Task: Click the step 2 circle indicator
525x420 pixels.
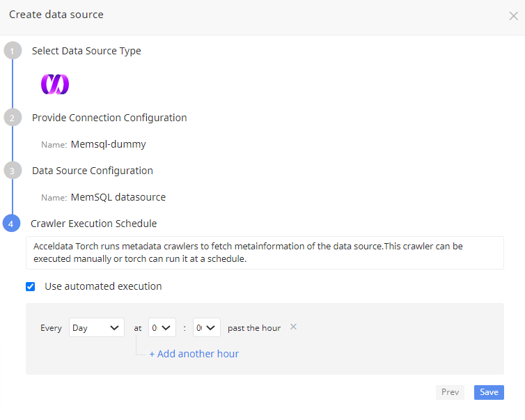Action: coord(12,118)
